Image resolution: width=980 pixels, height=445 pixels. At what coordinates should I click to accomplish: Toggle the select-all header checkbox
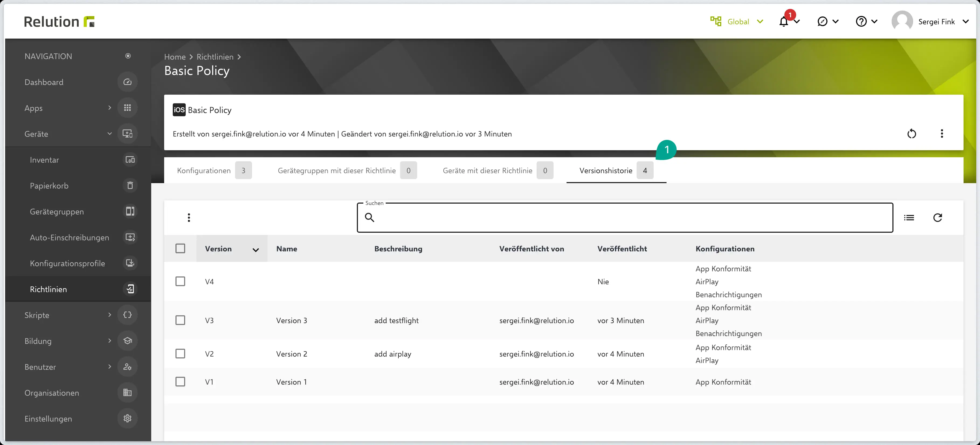(x=180, y=249)
